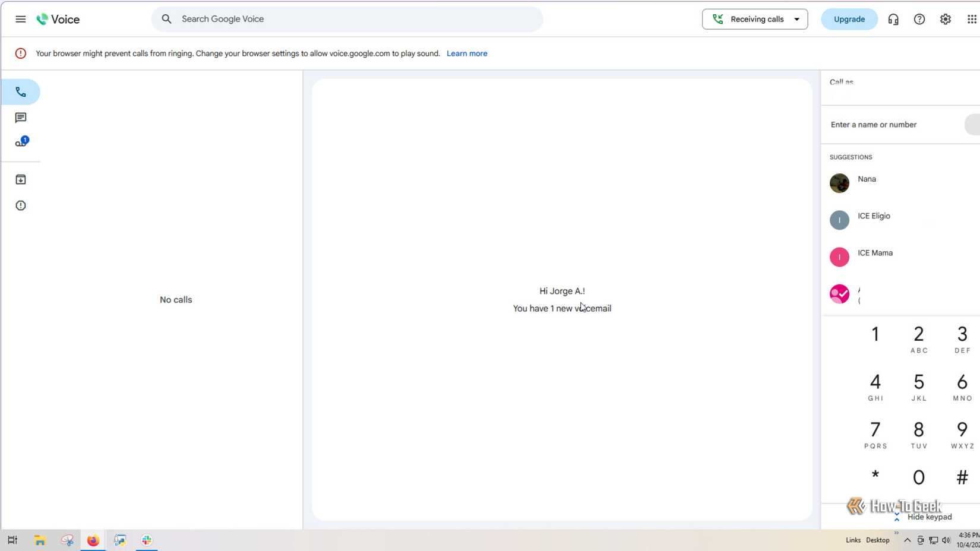The height and width of the screenshot is (551, 980).
Task: Collapse the dialer with Hide keypad
Action: coord(924,517)
